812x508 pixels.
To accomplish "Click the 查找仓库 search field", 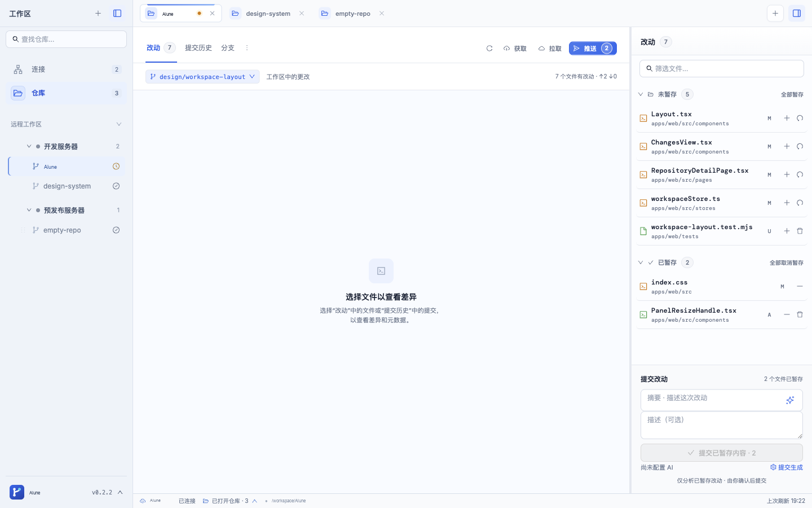I will pos(66,39).
